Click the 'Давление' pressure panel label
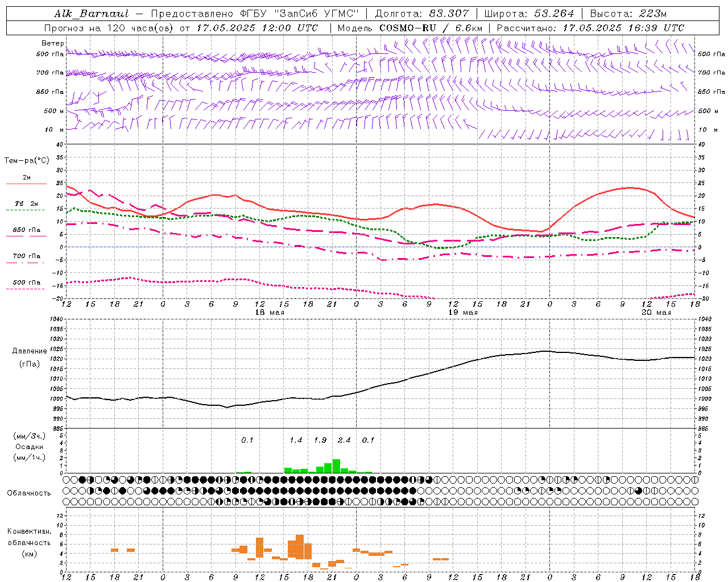The image size is (728, 582). coord(30,351)
